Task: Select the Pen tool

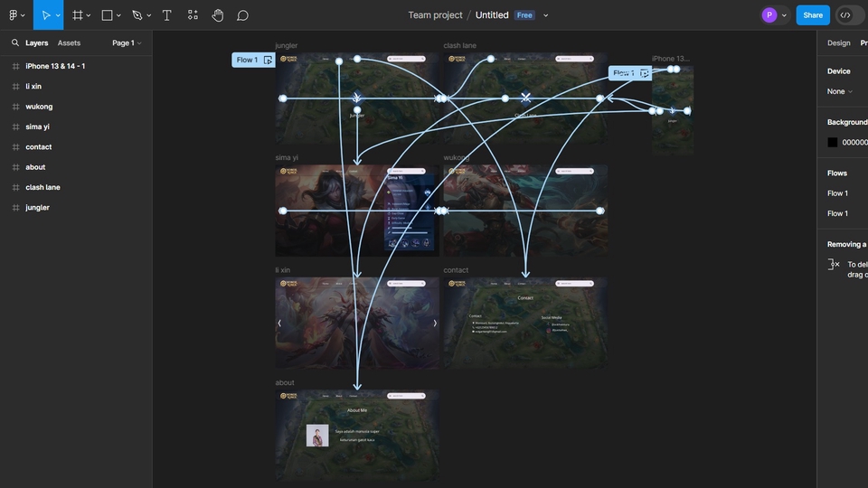Action: (137, 15)
